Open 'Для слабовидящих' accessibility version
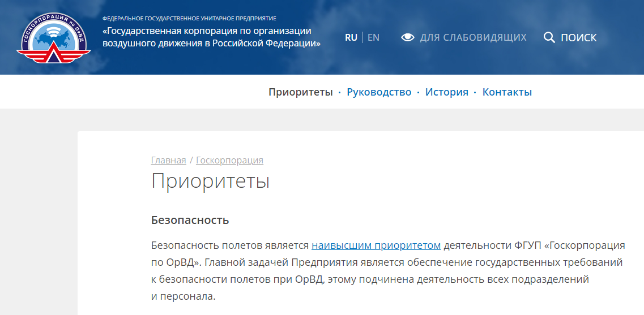The height and width of the screenshot is (315, 644). click(x=473, y=37)
